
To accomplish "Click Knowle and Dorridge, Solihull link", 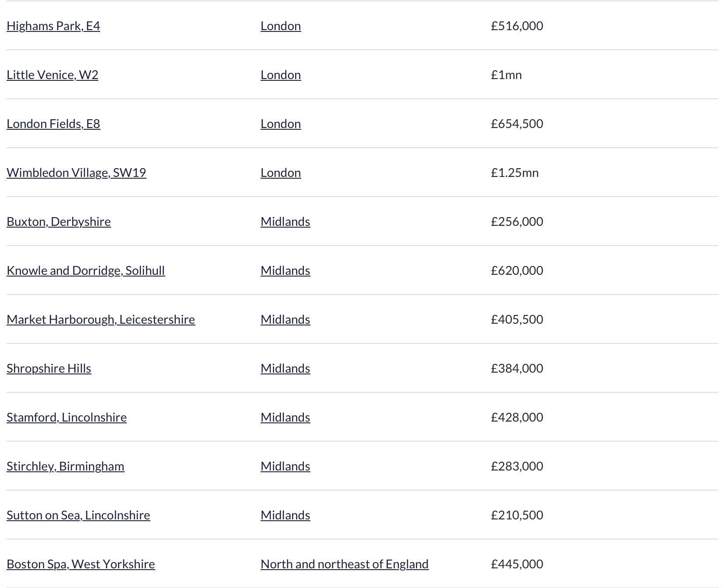I will click(86, 271).
